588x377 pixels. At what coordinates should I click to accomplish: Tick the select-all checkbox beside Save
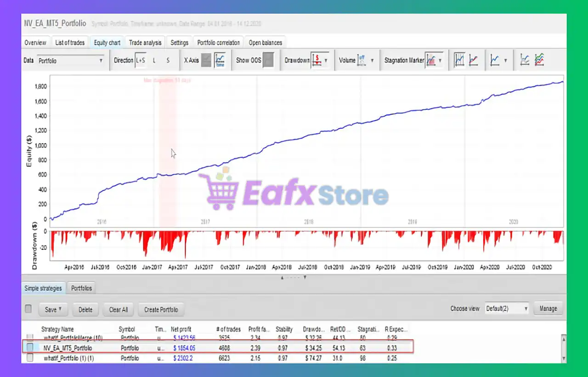[x=28, y=309]
